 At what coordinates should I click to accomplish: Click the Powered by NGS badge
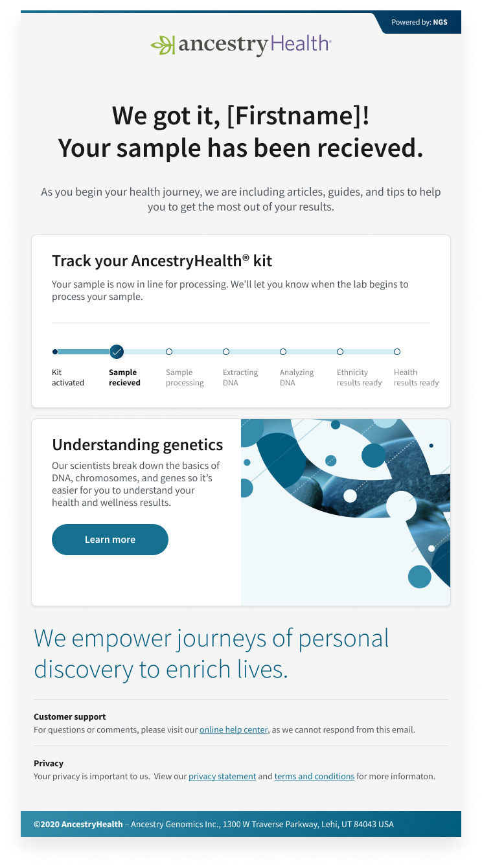click(419, 23)
